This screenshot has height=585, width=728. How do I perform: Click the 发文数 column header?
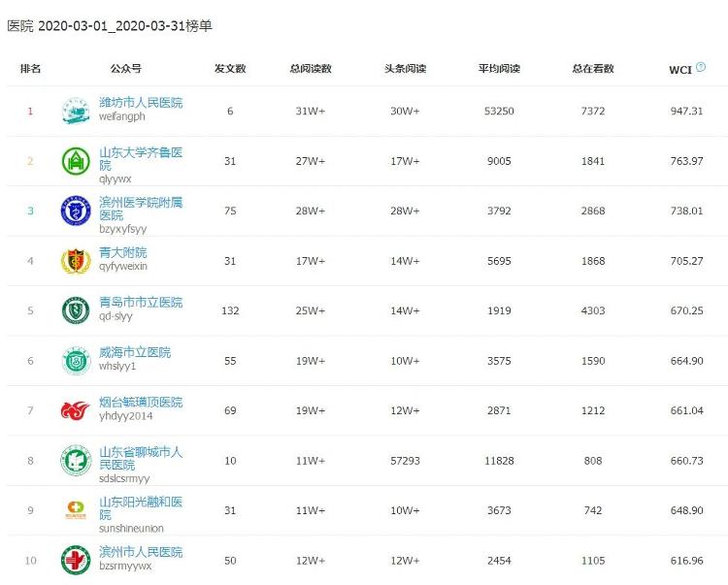tap(230, 69)
